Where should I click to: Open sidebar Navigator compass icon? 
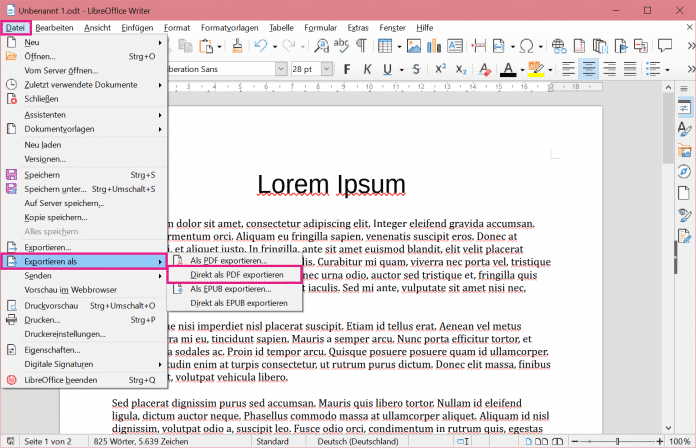[x=684, y=171]
